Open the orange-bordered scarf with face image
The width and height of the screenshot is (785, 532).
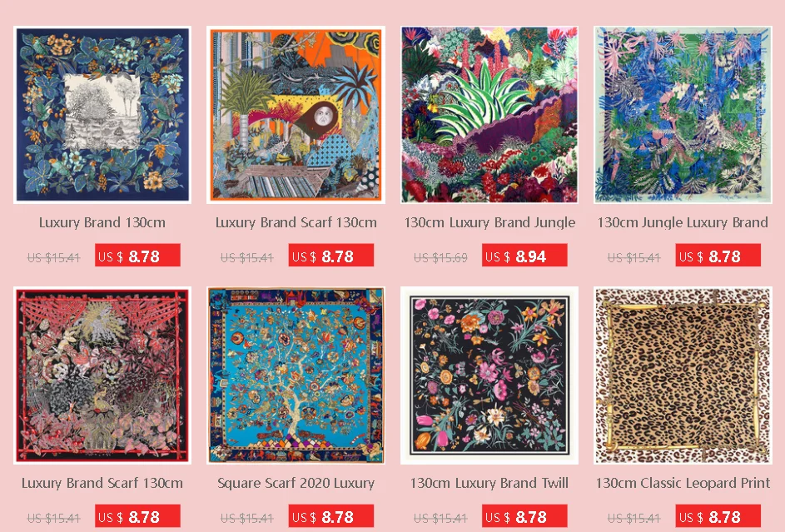296,115
